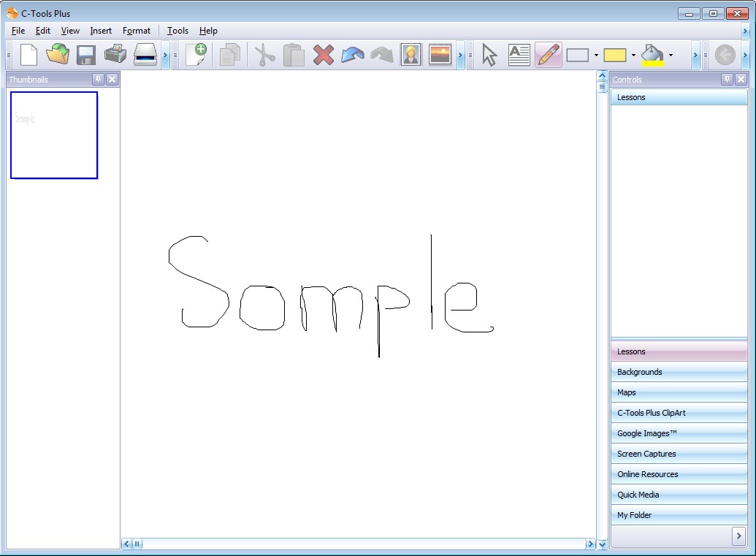Open outline rectangle shape dropdown arrow
This screenshot has height=556, width=756.
click(x=597, y=56)
